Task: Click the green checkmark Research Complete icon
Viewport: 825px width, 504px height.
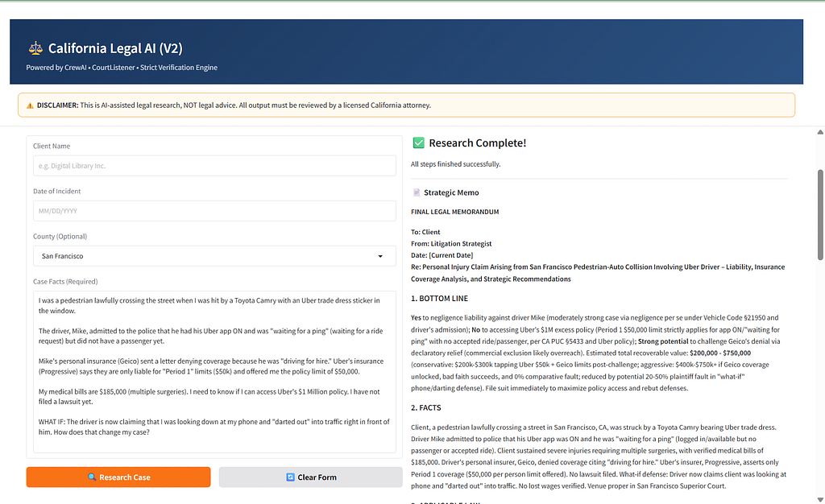Action: click(x=418, y=143)
